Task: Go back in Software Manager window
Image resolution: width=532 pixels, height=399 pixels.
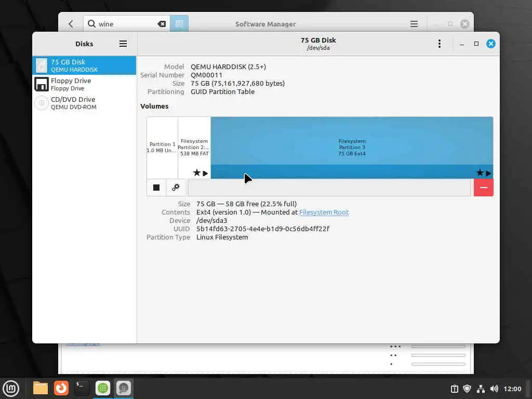Action: pos(71,24)
